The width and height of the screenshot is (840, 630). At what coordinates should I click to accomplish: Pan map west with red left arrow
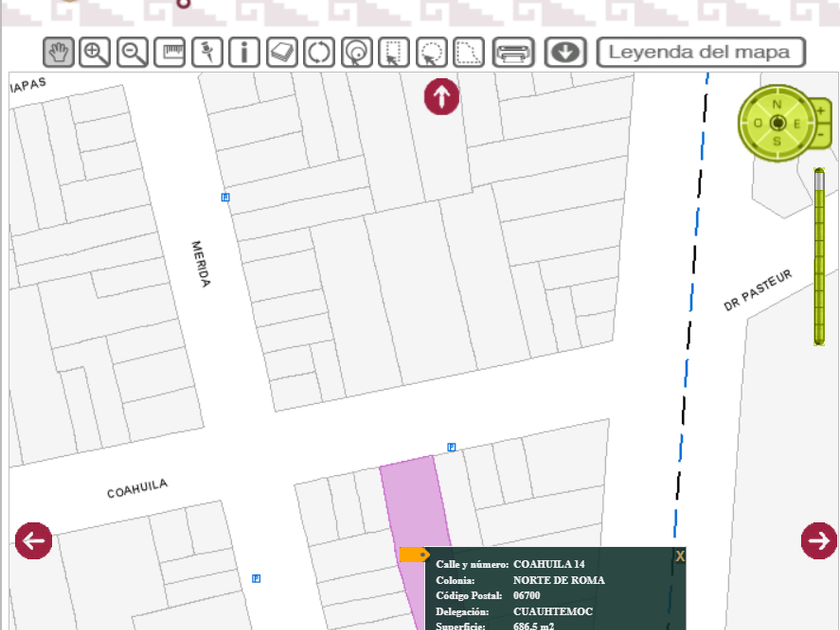(x=33, y=541)
